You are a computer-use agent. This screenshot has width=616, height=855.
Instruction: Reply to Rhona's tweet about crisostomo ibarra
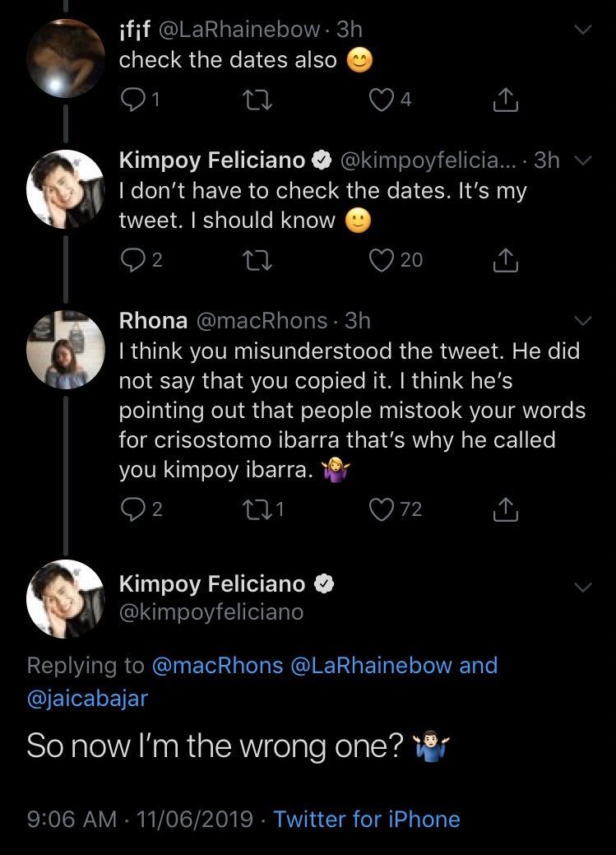pyautogui.click(x=132, y=510)
